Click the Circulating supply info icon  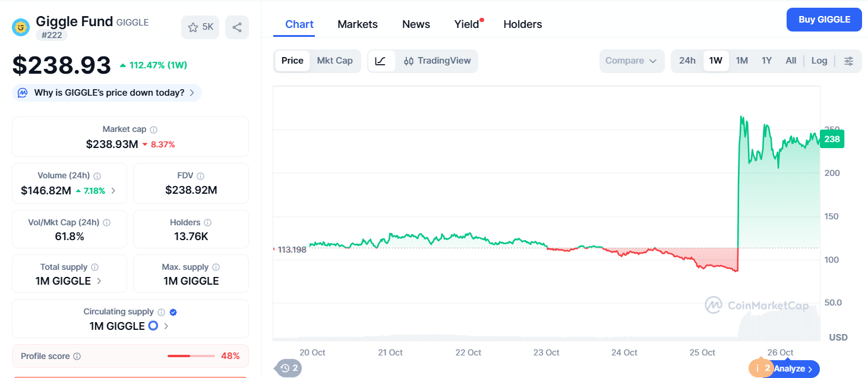(x=160, y=312)
